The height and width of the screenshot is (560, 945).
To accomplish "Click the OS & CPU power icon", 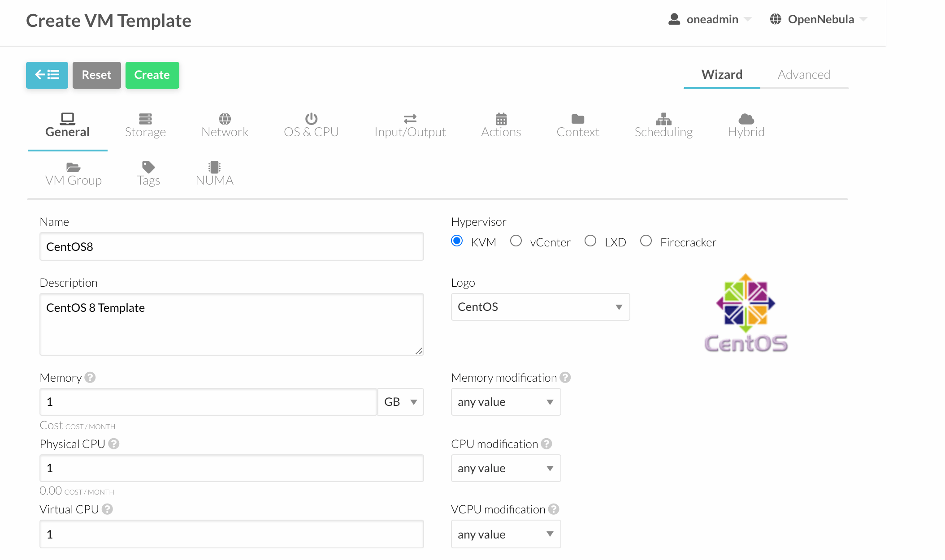I will point(311,119).
